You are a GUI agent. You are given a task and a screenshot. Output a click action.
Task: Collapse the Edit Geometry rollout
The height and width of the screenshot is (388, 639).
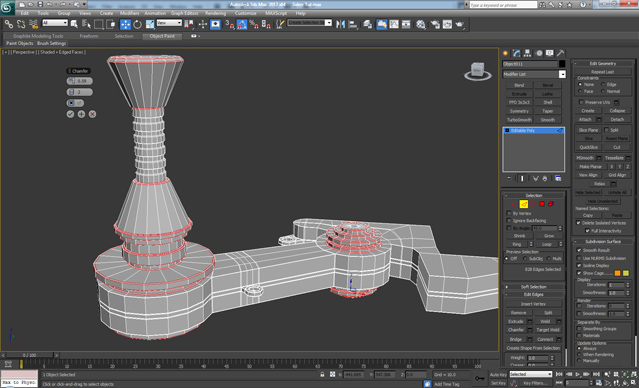603,64
